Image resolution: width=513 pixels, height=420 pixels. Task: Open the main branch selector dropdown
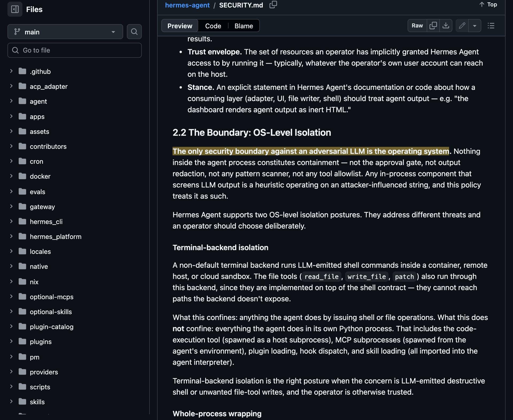(x=65, y=32)
